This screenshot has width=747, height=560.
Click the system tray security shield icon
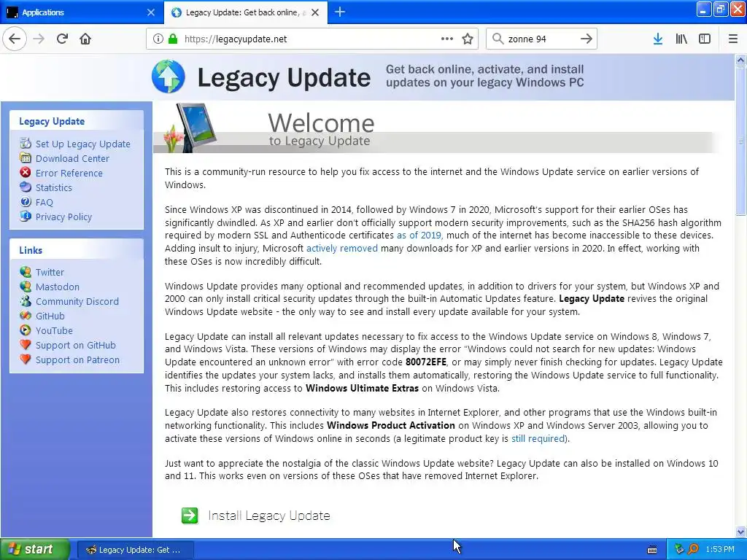679,549
